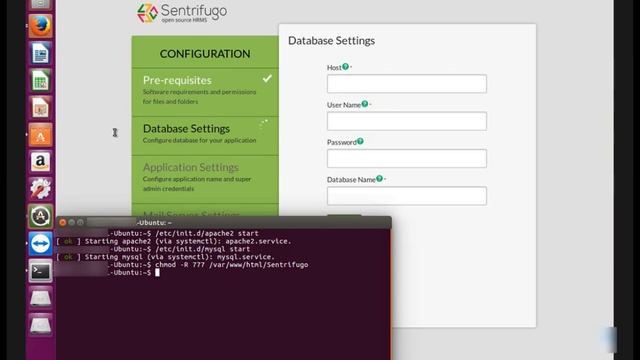The image size is (640, 360).
Task: Click the Database Name help icon
Action: pos(379,178)
